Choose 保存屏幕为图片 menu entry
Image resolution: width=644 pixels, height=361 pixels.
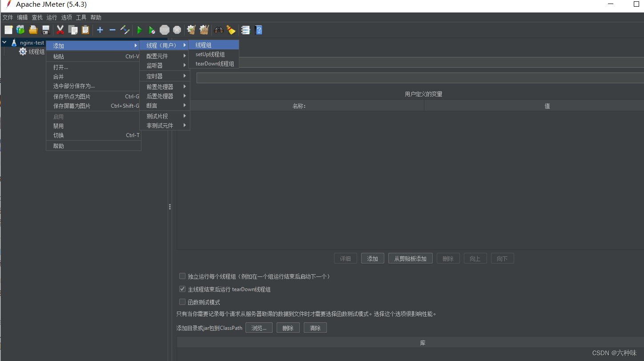pos(94,106)
